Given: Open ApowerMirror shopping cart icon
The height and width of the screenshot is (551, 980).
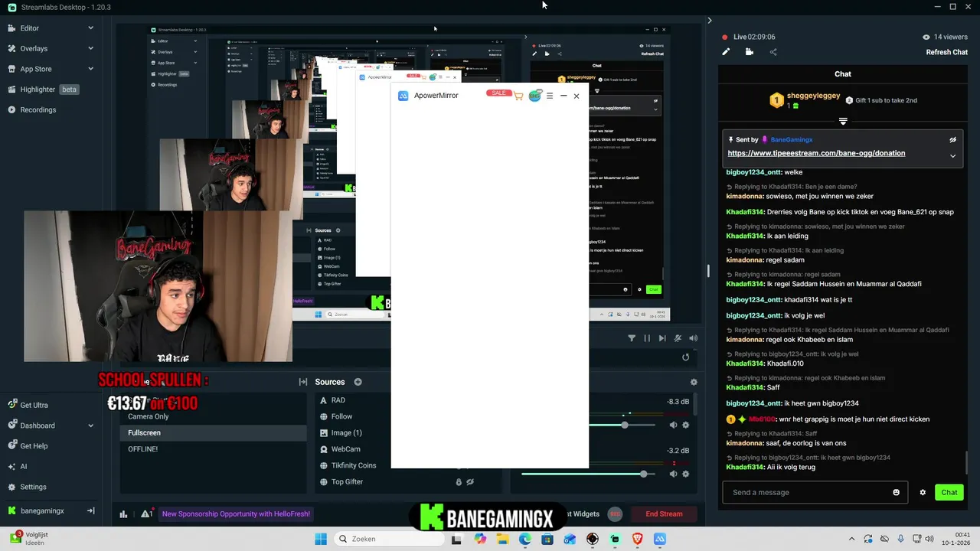Looking at the screenshot, I should (x=518, y=96).
